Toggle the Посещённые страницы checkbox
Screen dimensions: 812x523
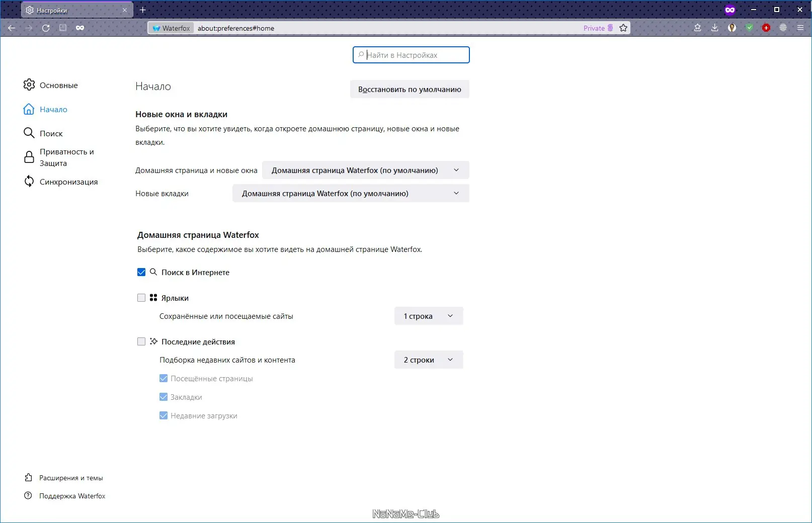point(164,378)
